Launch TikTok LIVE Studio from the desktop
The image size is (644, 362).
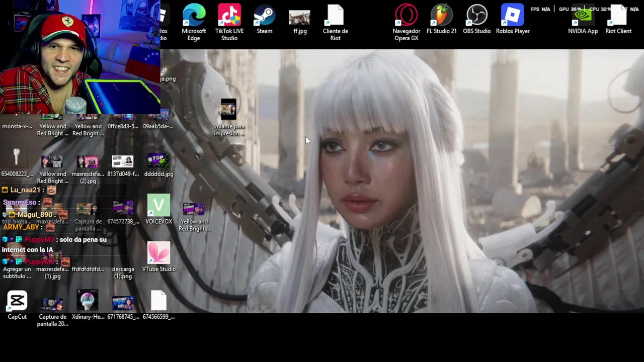(229, 23)
